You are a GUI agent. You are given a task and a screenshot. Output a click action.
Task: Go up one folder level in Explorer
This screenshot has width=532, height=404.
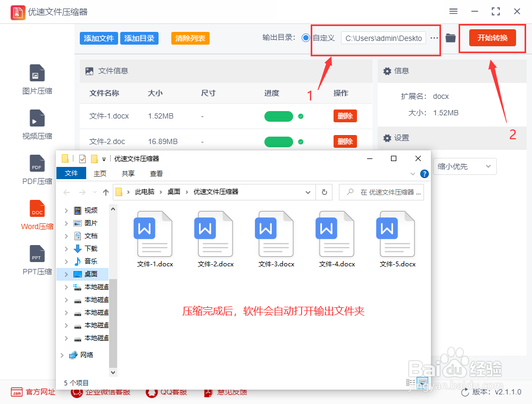tap(106, 192)
